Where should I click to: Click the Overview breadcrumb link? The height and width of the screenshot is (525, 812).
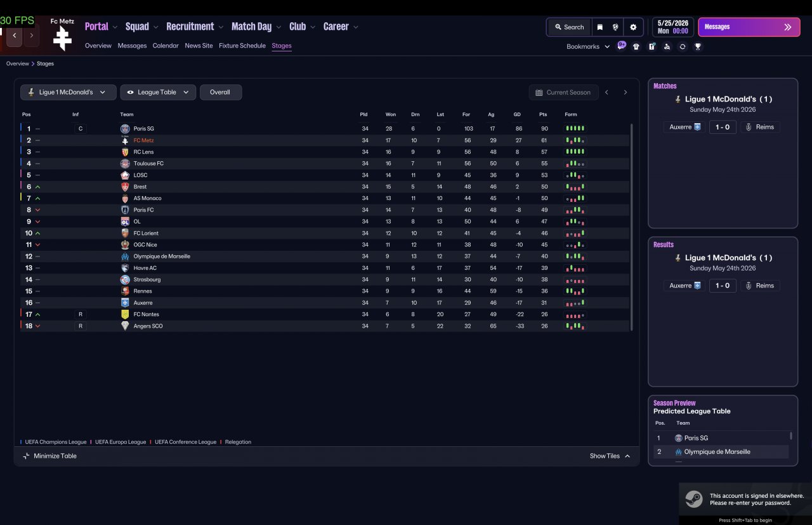18,63
